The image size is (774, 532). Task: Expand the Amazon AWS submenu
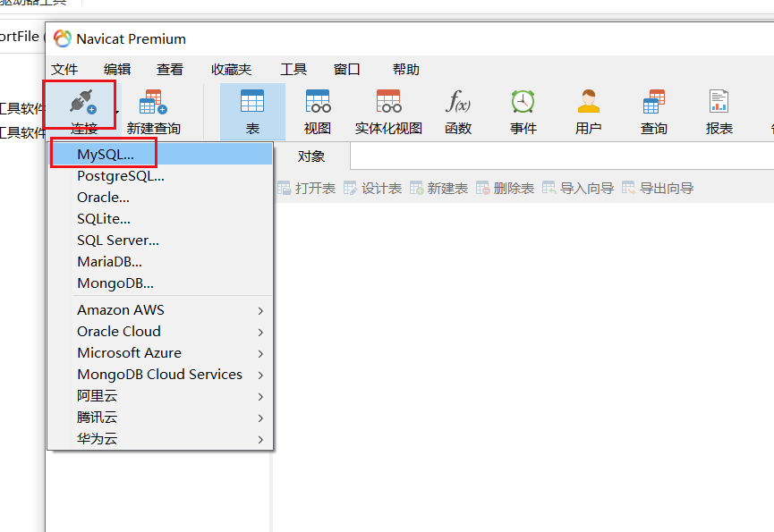[121, 309]
